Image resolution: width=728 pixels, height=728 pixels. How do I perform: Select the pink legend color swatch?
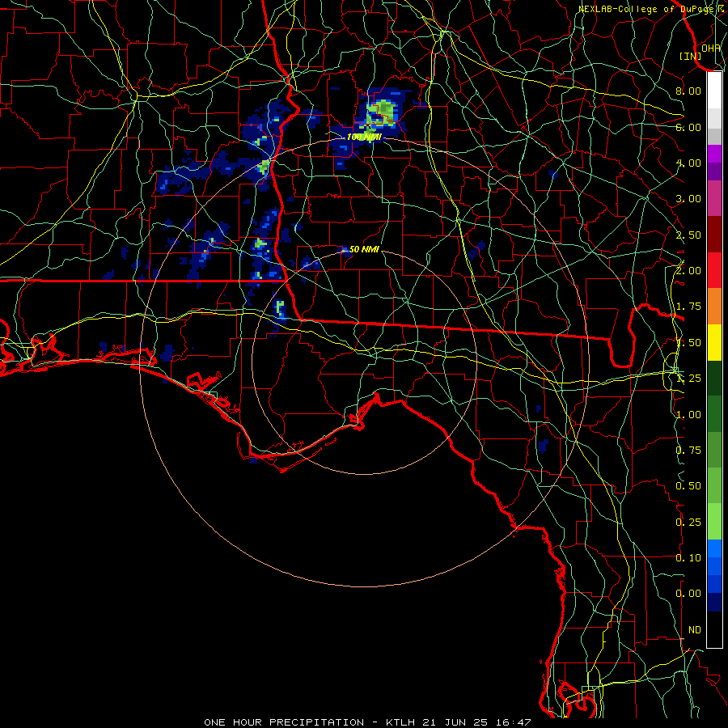714,199
